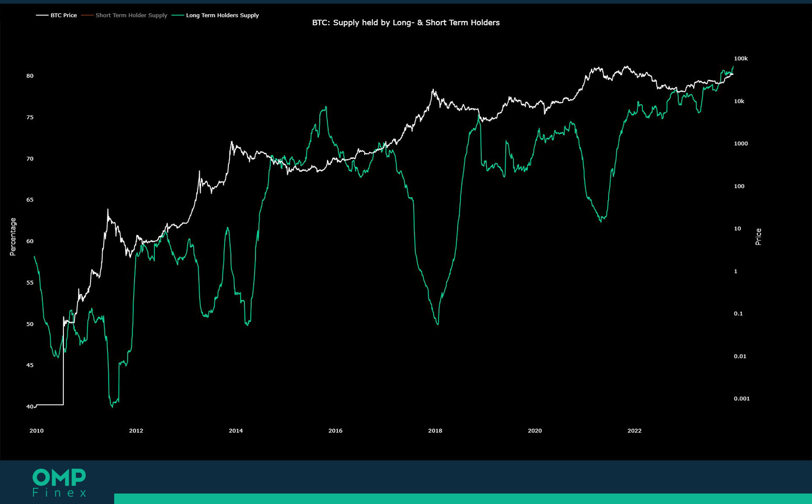Click the 'Percentage' left axis label
Screen dimensions: 812x504
coord(13,237)
